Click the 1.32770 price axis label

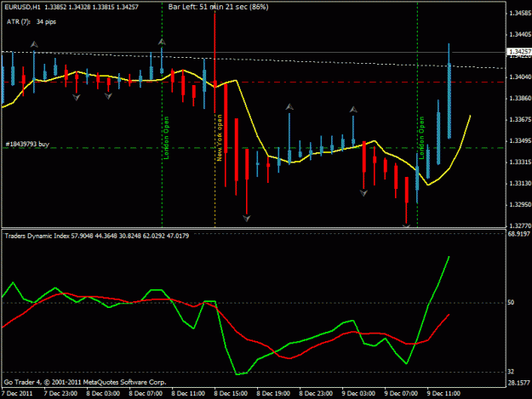520,225
